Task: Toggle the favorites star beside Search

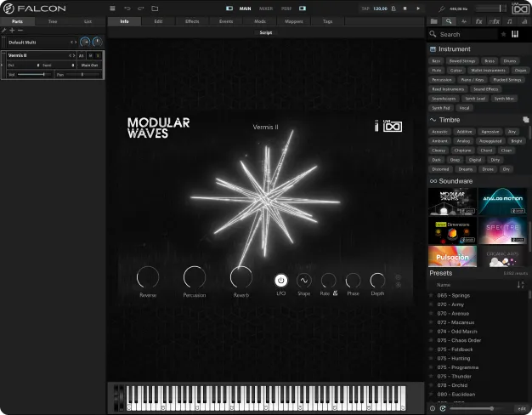Action: pyautogui.click(x=503, y=34)
